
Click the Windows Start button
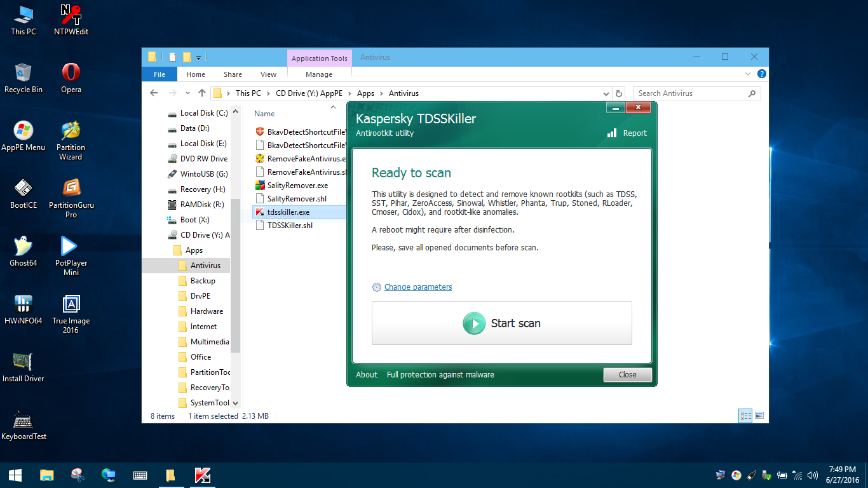pos(15,475)
